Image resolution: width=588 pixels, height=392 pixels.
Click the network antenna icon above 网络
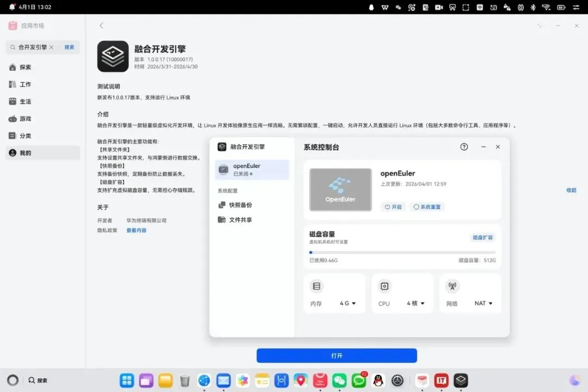(452, 286)
